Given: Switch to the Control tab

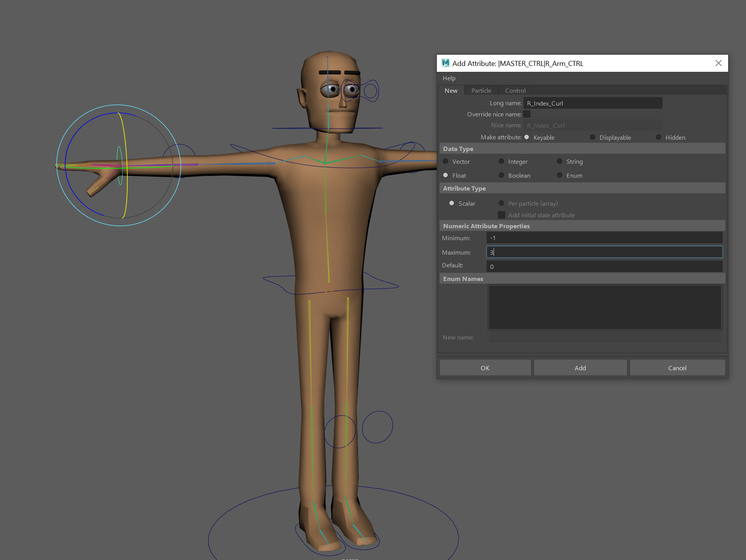Looking at the screenshot, I should [x=515, y=90].
